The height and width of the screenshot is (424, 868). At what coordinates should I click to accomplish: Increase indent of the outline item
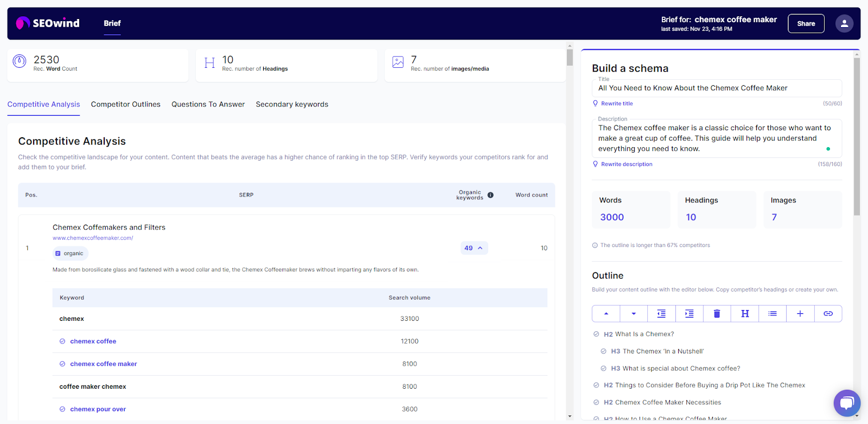tap(690, 314)
